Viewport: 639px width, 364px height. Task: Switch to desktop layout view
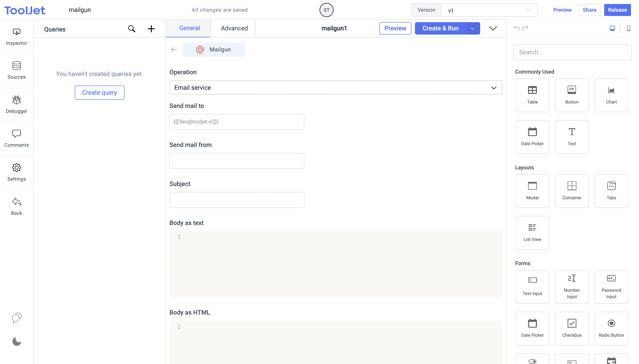click(612, 29)
